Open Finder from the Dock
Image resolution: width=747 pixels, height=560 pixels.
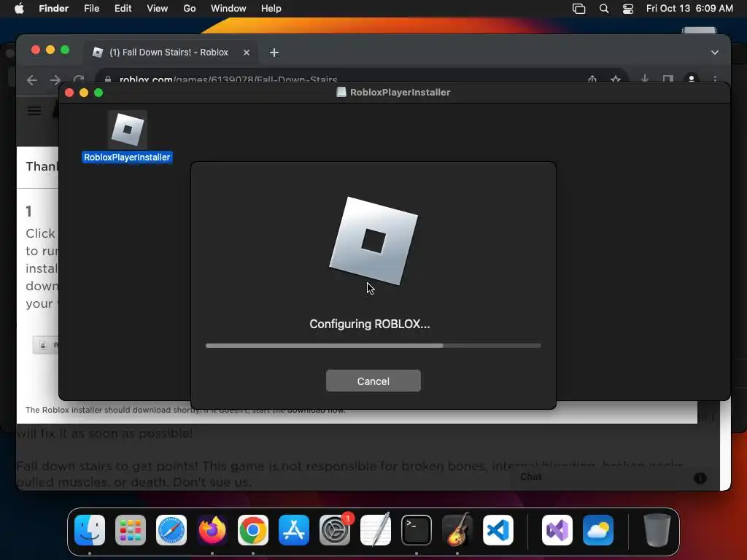pos(90,530)
